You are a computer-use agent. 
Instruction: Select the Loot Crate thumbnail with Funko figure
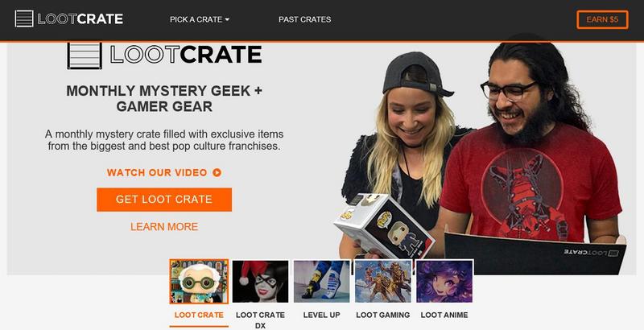point(199,282)
